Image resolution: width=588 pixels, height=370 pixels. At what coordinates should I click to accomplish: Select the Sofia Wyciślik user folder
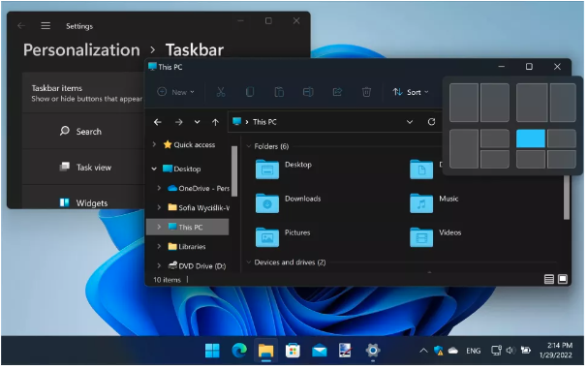point(199,207)
